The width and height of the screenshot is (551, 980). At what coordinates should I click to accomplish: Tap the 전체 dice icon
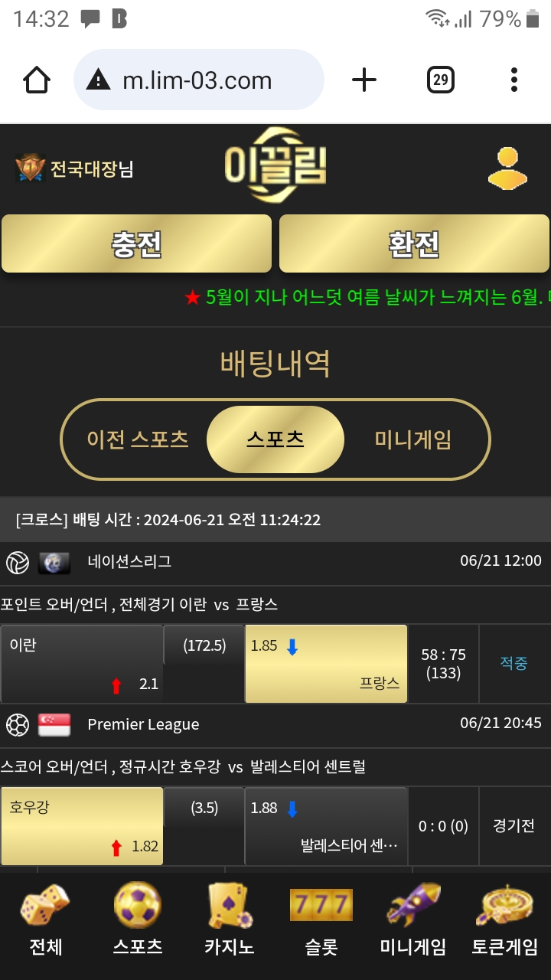pyautogui.click(x=45, y=906)
